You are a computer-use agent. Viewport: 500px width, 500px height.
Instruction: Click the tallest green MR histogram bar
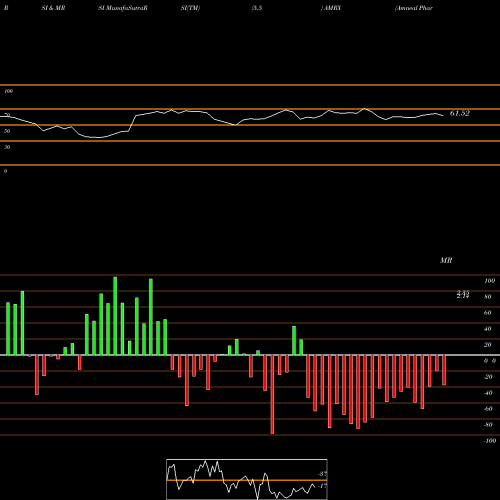point(115,316)
